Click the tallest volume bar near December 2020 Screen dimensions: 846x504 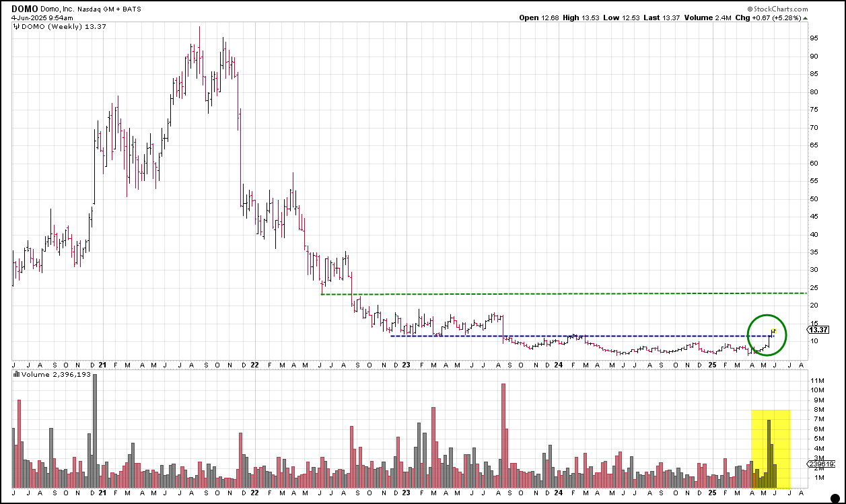click(95, 431)
